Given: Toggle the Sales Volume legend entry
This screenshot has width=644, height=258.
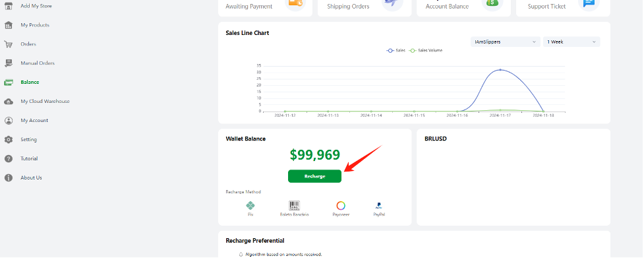Looking at the screenshot, I should tap(426, 51).
